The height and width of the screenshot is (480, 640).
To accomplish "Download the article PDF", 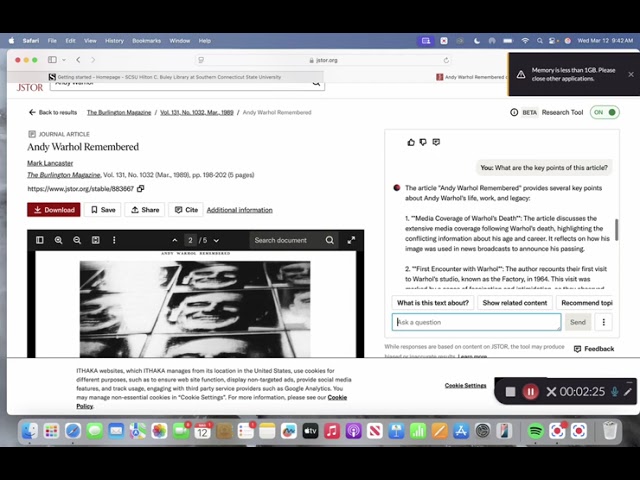I will click(54, 210).
